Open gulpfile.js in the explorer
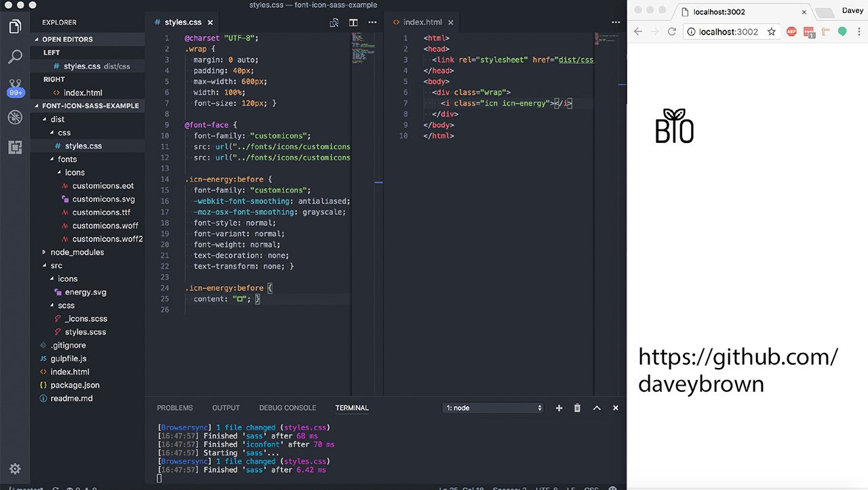868x490 pixels. pyautogui.click(x=68, y=359)
